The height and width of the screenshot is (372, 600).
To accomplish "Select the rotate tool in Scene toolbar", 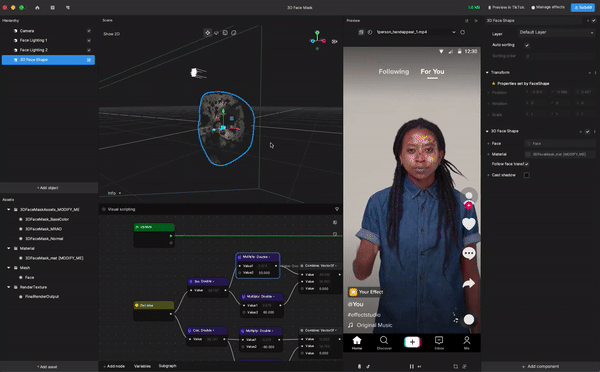I will 217,33.
